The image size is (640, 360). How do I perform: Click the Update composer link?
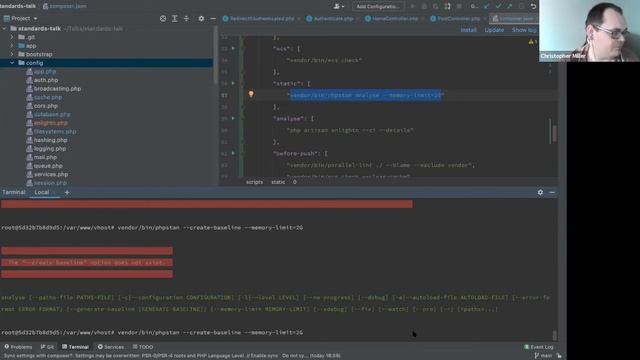click(x=494, y=30)
